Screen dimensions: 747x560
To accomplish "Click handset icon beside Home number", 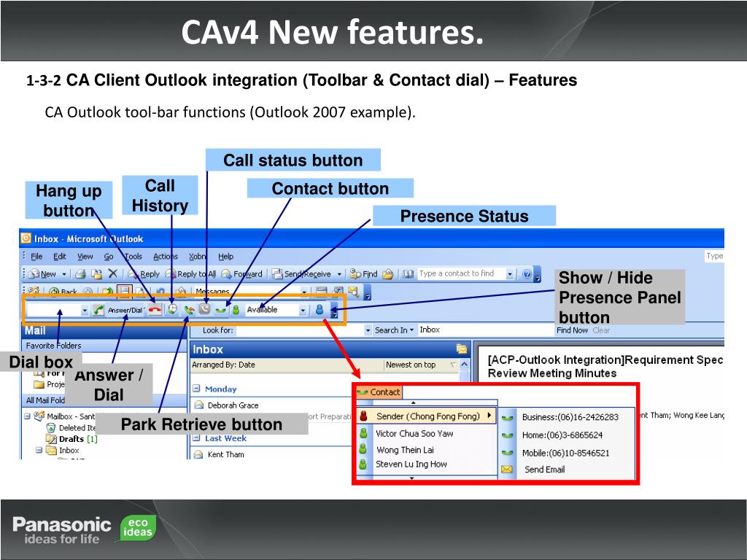I will [508, 435].
